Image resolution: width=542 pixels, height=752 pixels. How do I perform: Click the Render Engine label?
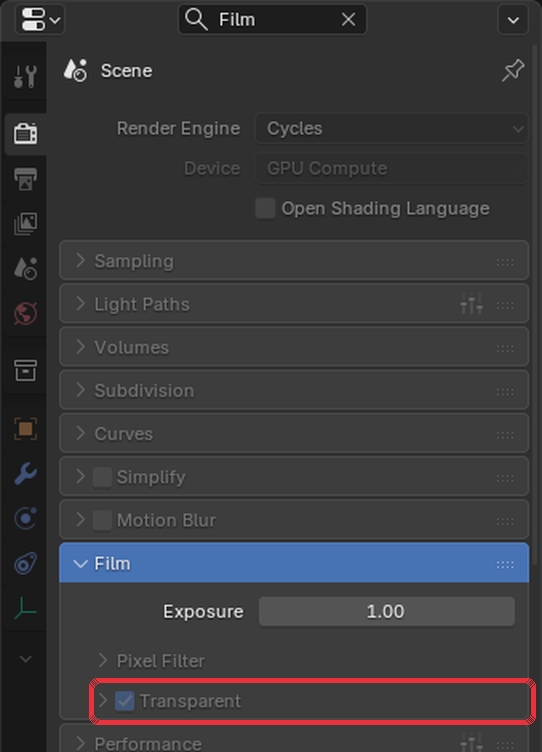click(178, 129)
